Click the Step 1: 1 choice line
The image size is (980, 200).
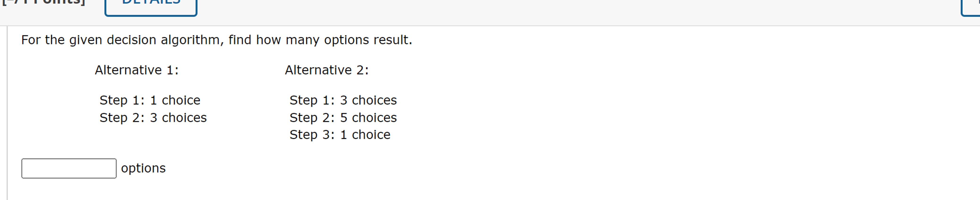point(149,100)
